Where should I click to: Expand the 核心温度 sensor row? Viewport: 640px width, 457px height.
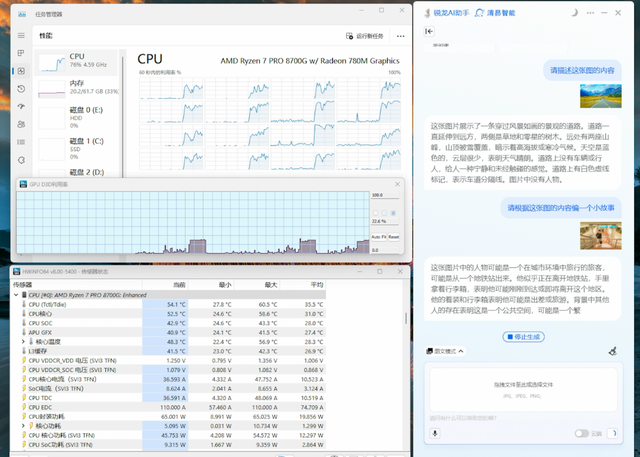23,342
